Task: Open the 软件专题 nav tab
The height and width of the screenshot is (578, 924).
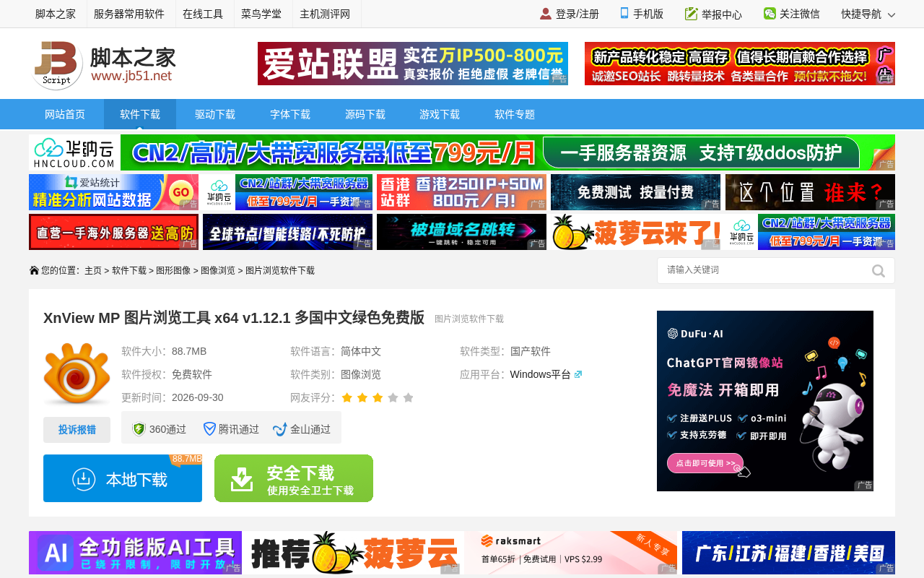Action: coord(515,114)
